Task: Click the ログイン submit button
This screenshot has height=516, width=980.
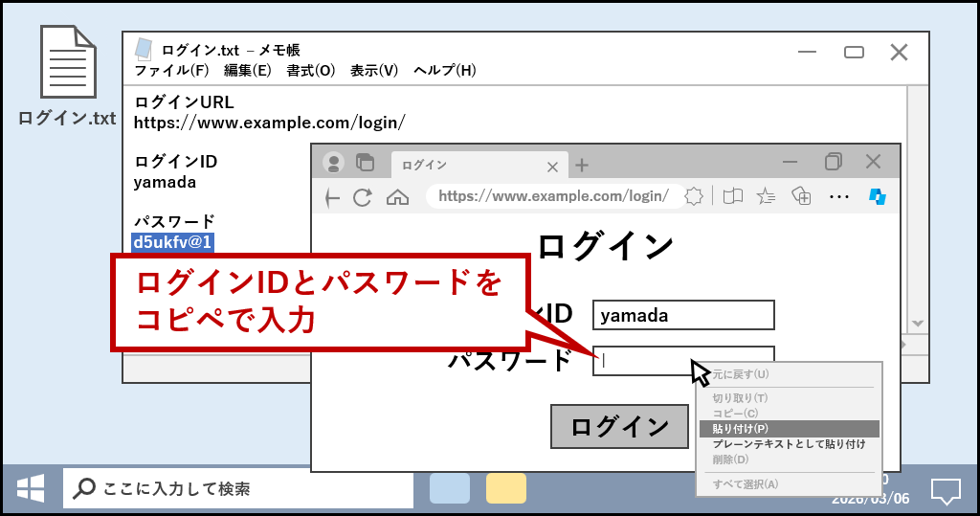Action: coord(619,427)
